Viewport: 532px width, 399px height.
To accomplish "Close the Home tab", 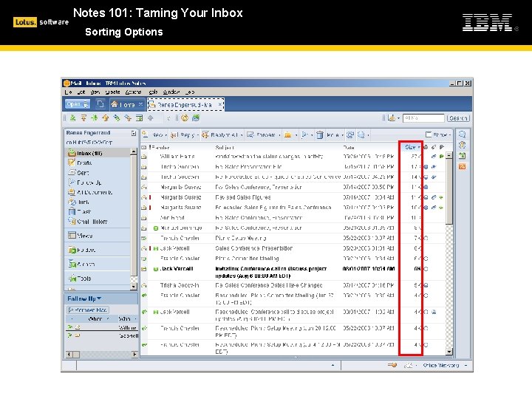I will click(x=140, y=104).
